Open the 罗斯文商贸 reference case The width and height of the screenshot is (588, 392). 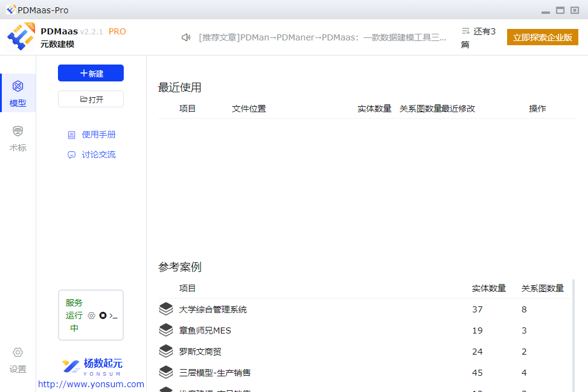click(x=200, y=352)
